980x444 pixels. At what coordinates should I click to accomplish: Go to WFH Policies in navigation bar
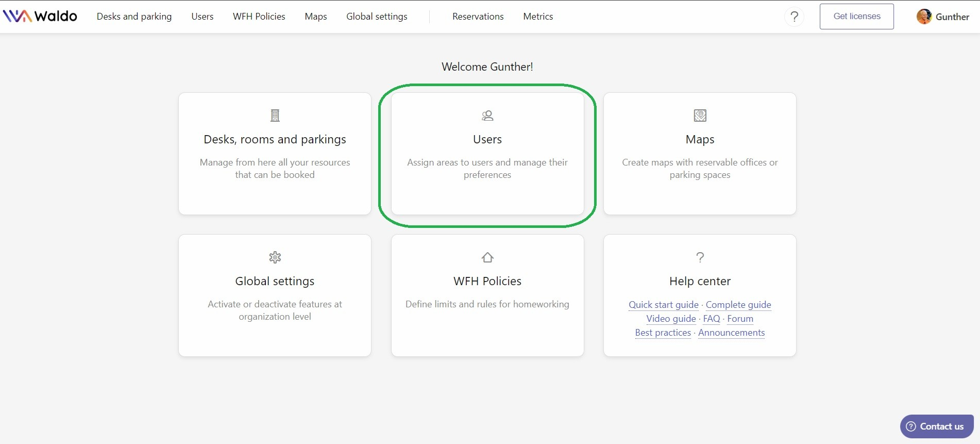pyautogui.click(x=259, y=17)
